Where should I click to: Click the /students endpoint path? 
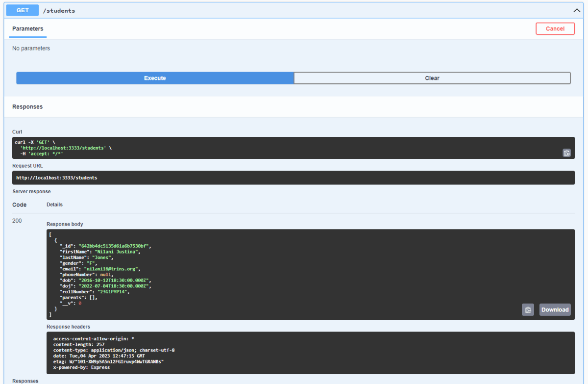point(59,10)
